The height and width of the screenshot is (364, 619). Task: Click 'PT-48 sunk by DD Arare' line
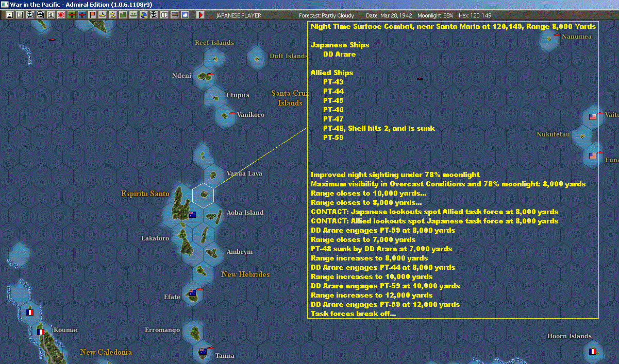click(381, 249)
